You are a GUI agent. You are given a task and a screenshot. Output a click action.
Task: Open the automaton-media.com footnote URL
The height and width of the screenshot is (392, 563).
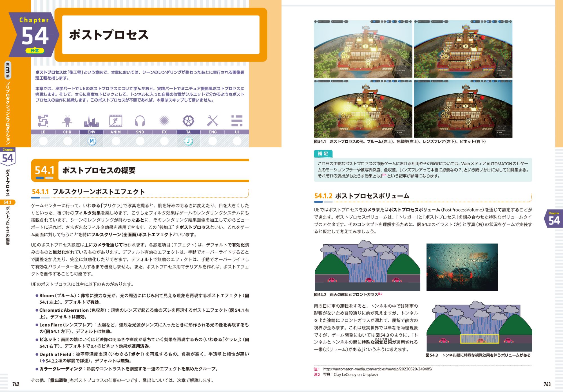coord(377,369)
